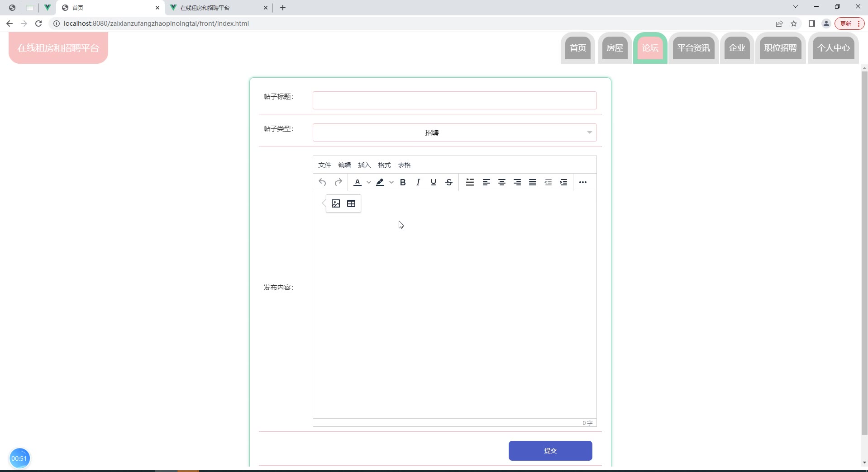Click the justify alignment icon
The image size is (868, 472).
pyautogui.click(x=533, y=182)
